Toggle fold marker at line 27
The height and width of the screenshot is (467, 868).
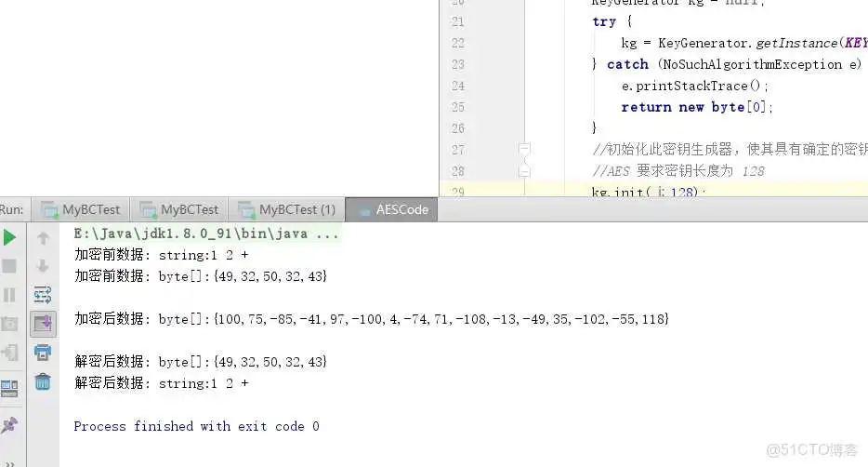(524, 150)
